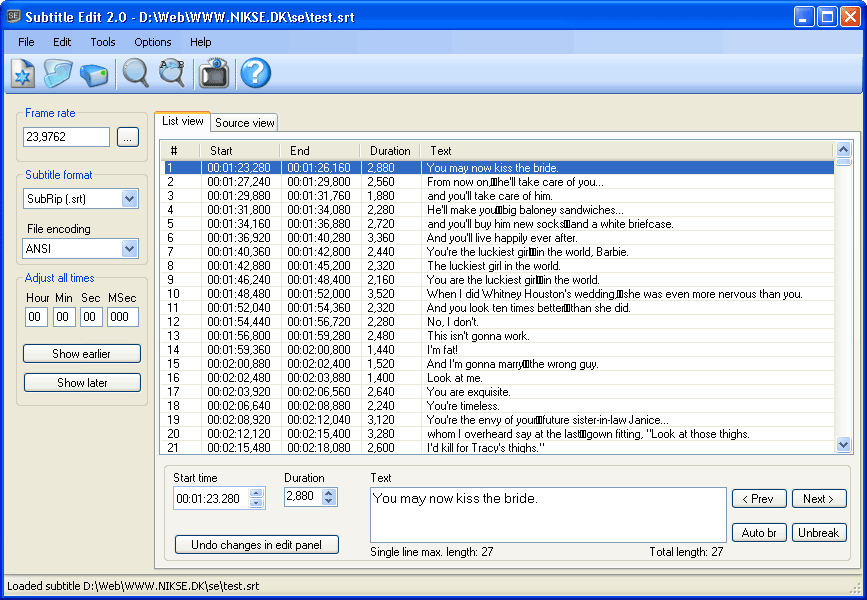Screen dimensions: 867x600
Task: Click the subtitle list vertical scrollbar thumb
Action: 843,162
